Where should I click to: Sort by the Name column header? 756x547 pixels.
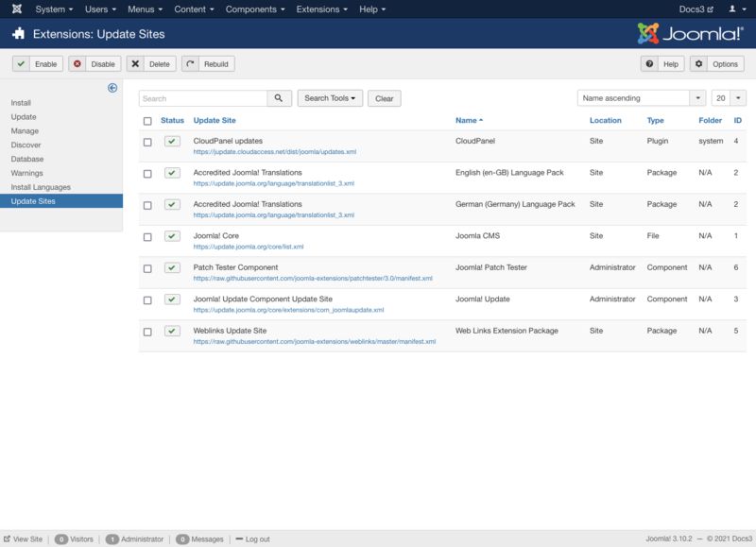(469, 121)
